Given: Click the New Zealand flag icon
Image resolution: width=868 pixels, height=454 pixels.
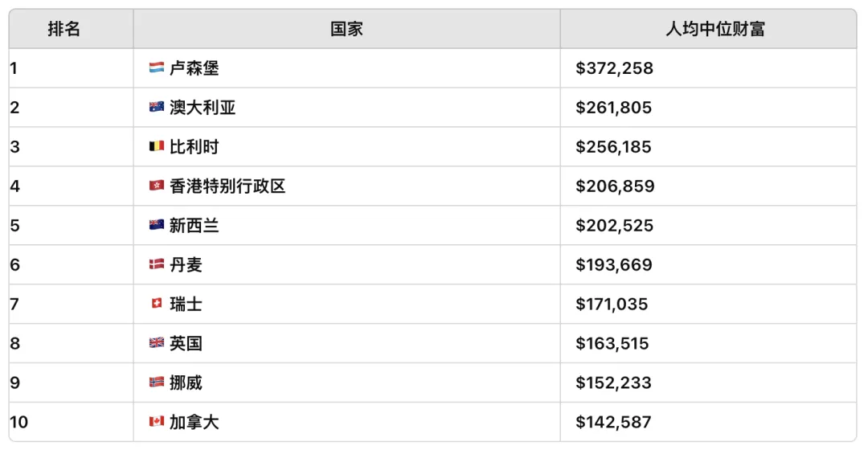Looking at the screenshot, I should pyautogui.click(x=157, y=225).
